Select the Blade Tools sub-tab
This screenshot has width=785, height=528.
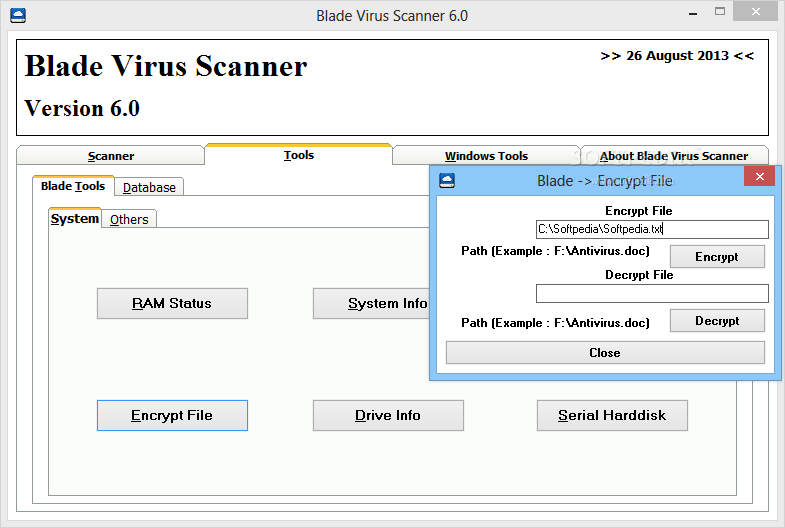coord(73,186)
